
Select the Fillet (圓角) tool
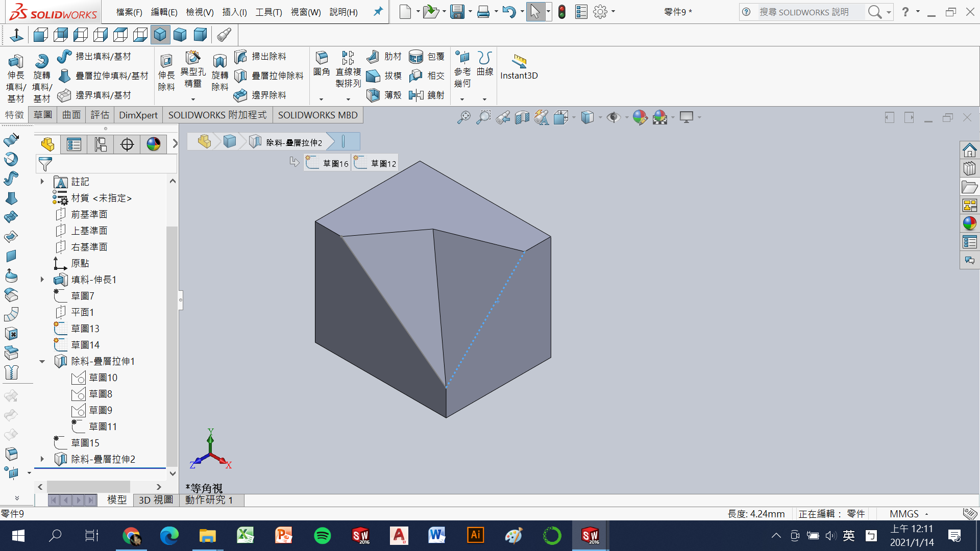point(322,58)
